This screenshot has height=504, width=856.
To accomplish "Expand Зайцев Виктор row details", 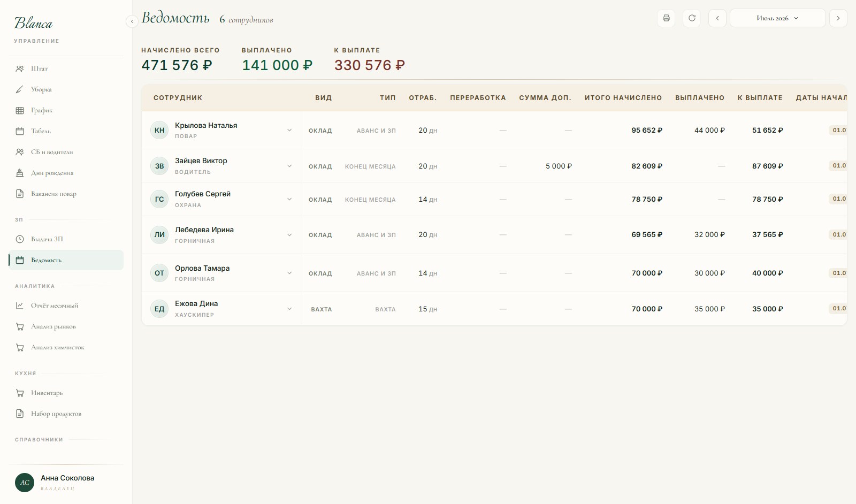I will click(289, 166).
